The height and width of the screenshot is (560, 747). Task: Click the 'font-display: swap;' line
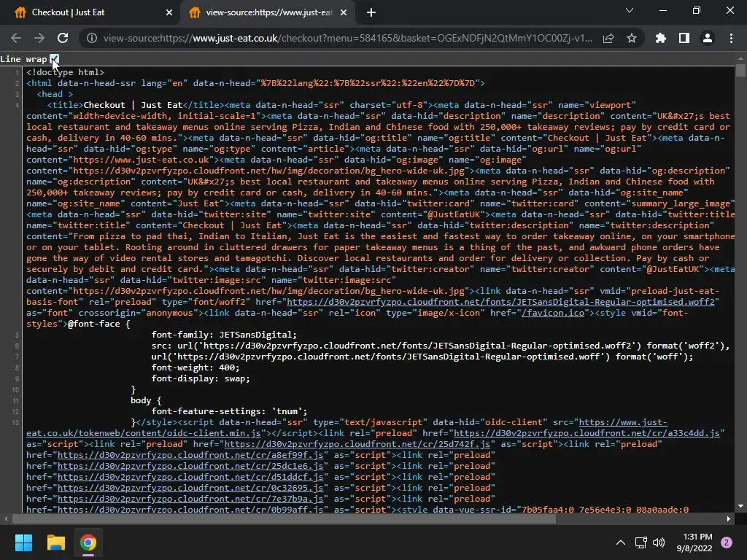coord(201,378)
